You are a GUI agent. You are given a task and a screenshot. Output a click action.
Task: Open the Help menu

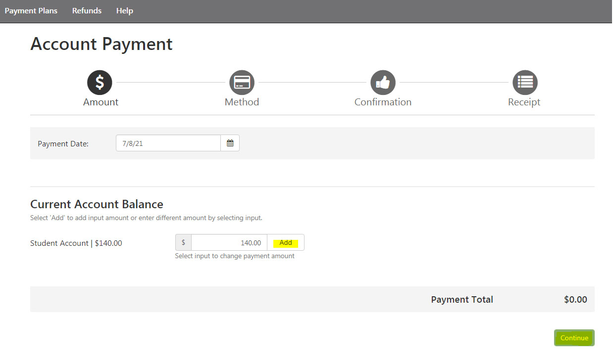pos(124,11)
